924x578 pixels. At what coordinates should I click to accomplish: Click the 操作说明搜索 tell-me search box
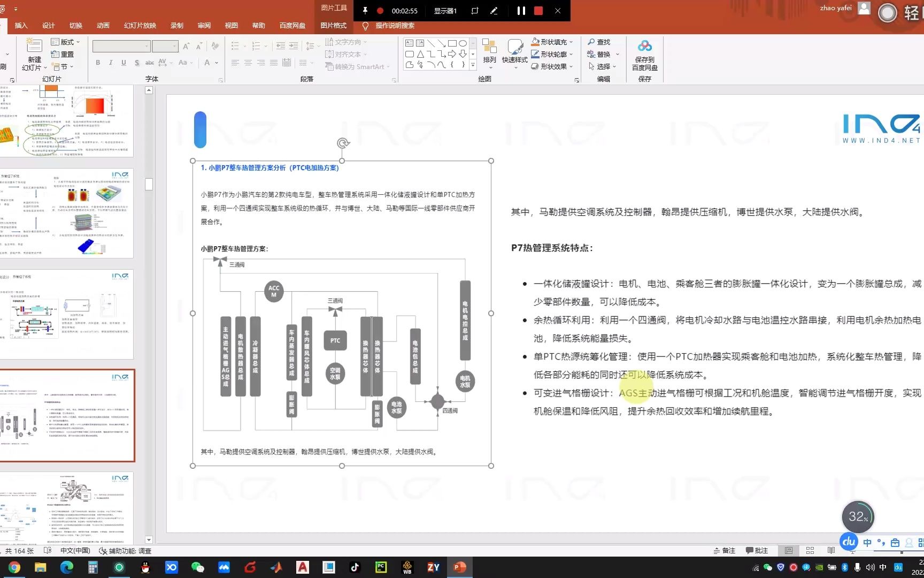point(395,26)
